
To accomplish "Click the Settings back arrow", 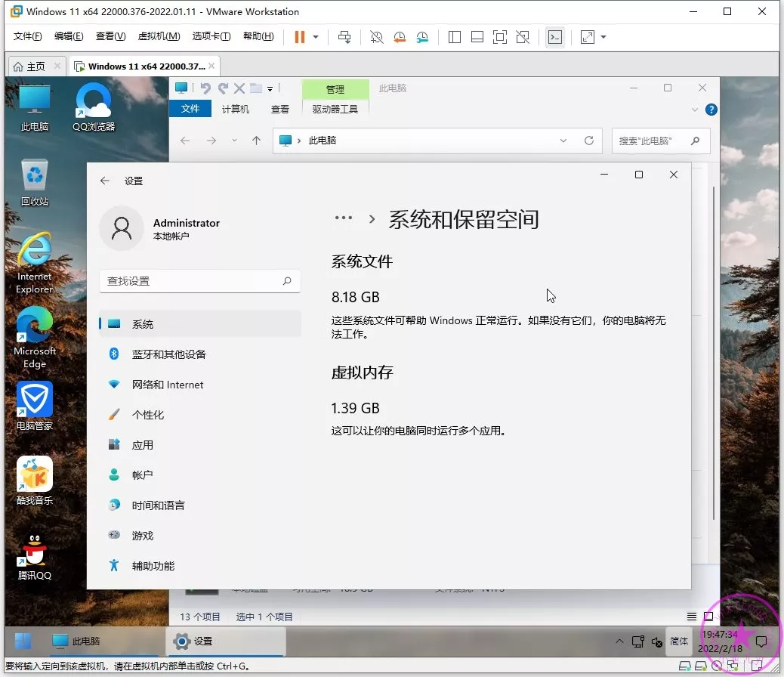I will point(105,181).
